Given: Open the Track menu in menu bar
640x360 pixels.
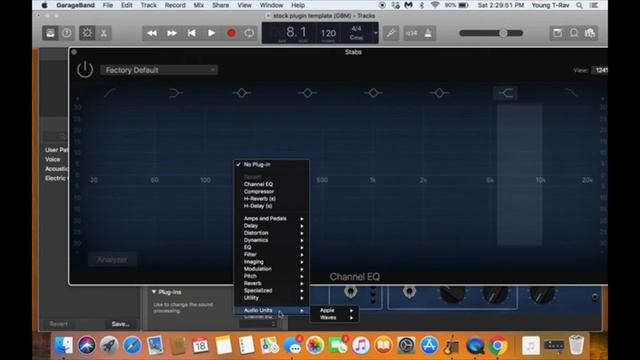Looking at the screenshot, I should pyautogui.click(x=149, y=5).
